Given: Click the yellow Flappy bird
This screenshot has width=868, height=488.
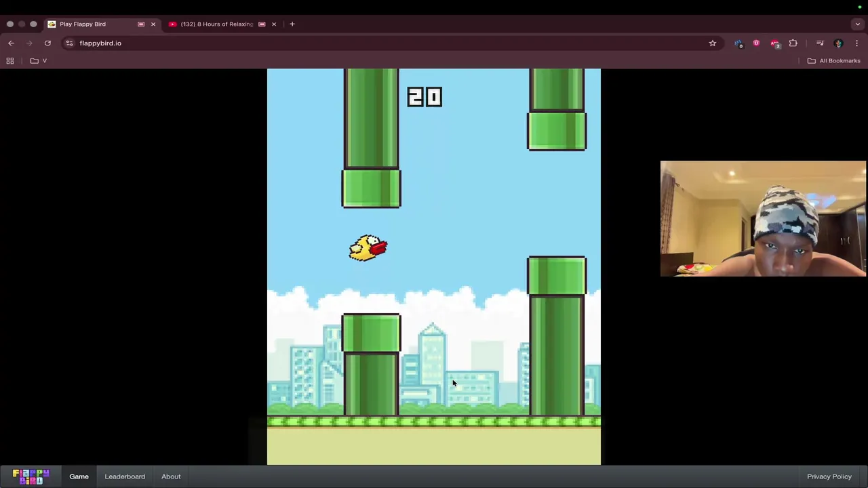Looking at the screenshot, I should [x=368, y=248].
